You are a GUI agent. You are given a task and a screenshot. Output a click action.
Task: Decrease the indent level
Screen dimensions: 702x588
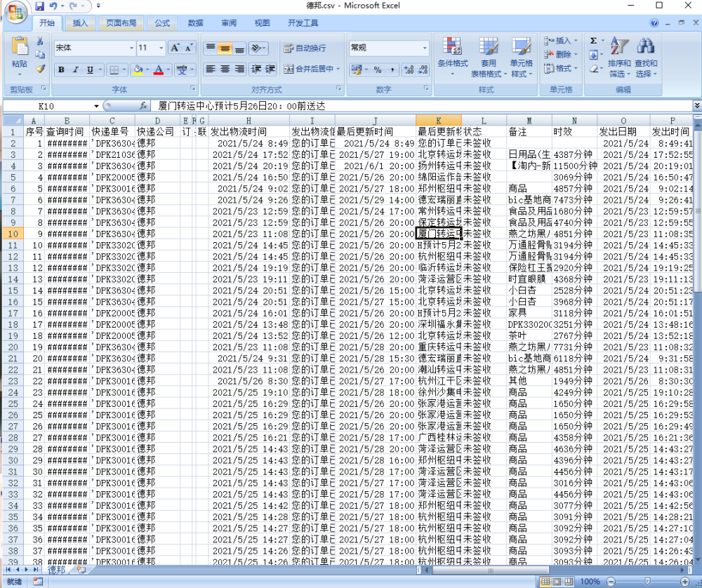click(256, 69)
